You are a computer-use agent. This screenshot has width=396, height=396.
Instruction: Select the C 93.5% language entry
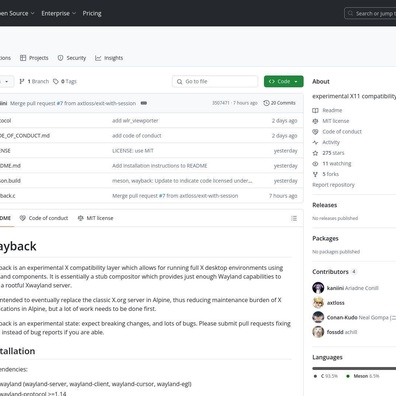(326, 376)
